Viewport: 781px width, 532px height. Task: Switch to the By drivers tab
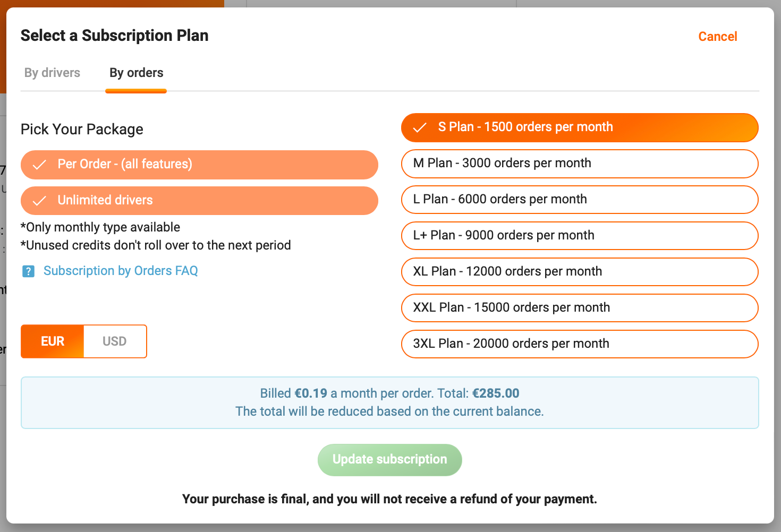click(x=52, y=73)
